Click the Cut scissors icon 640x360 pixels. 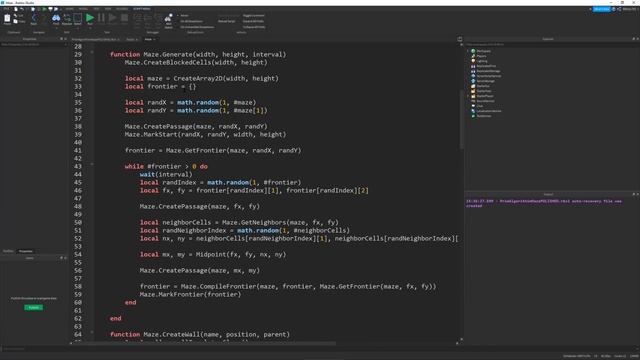coord(19,16)
